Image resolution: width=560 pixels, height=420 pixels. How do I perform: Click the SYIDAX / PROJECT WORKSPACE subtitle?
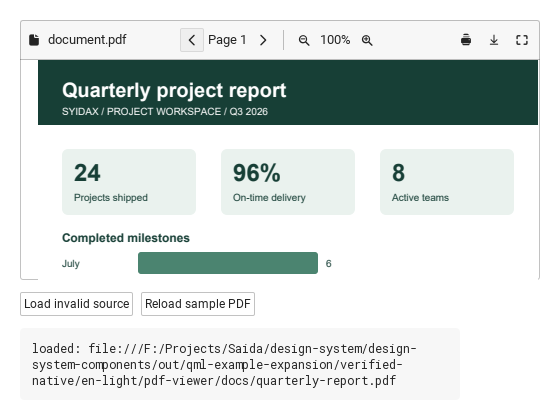pos(165,112)
